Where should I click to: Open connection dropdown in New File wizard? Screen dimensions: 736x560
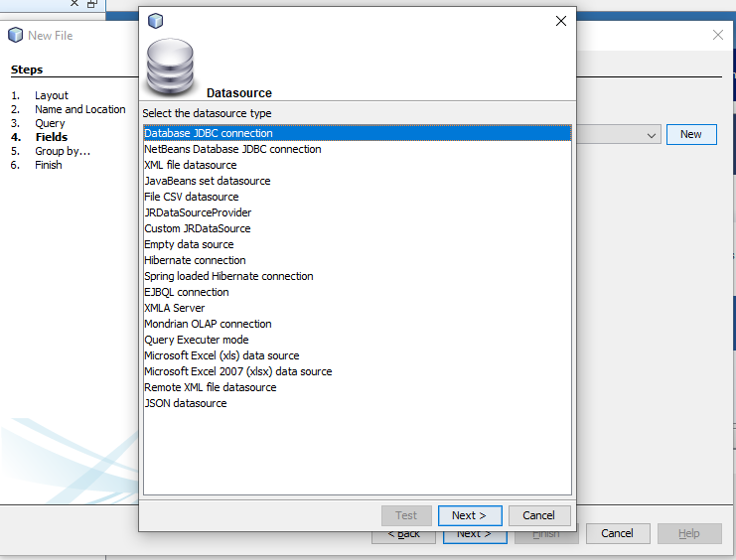651,136
